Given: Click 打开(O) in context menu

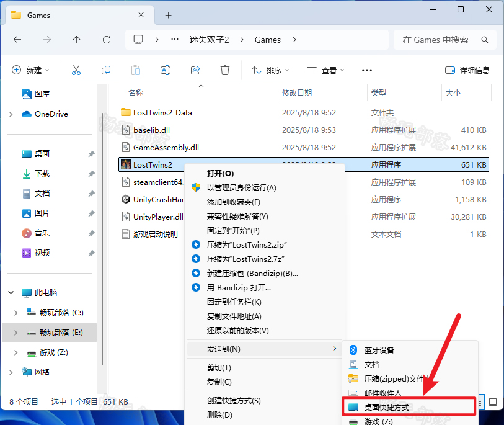Looking at the screenshot, I should [265, 173].
